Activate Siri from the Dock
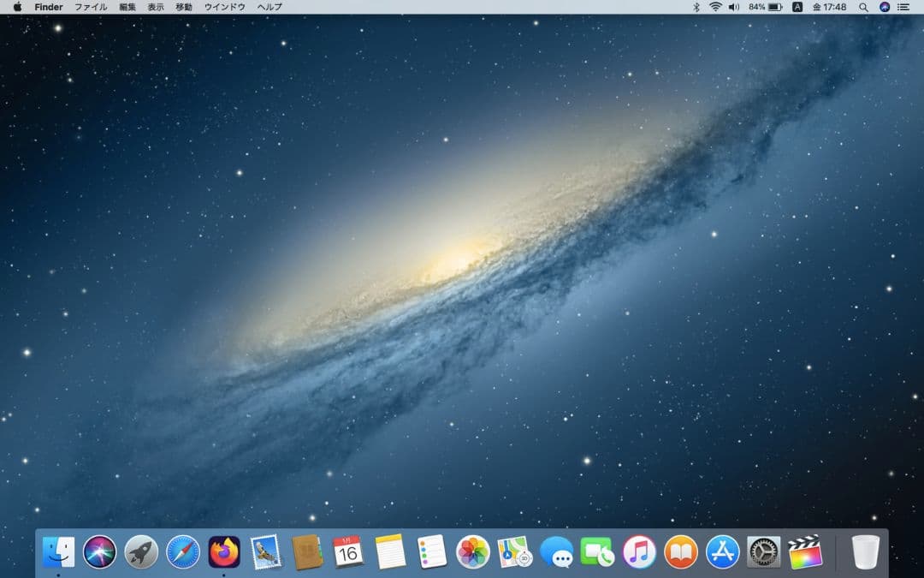 click(x=99, y=552)
